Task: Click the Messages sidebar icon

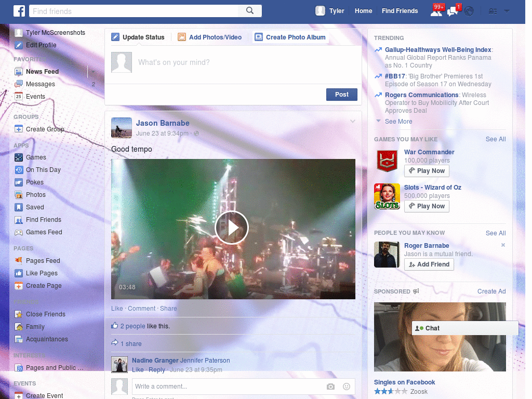Action: click(x=19, y=84)
